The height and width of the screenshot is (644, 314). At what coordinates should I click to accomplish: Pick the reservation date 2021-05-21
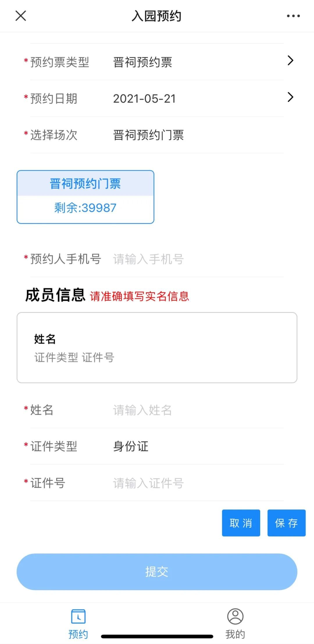coord(144,99)
